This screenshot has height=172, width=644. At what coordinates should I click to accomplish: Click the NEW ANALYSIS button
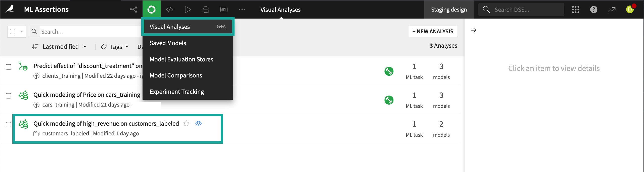(x=433, y=31)
